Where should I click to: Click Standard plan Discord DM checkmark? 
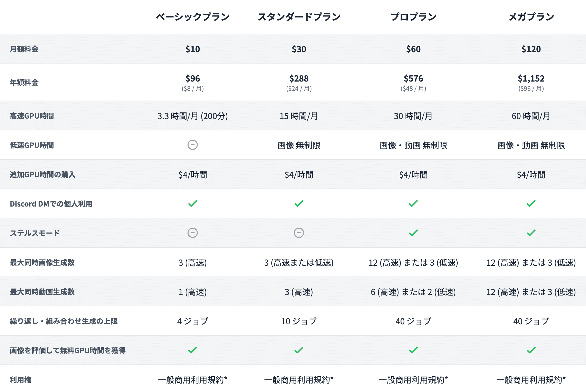pyautogui.click(x=299, y=203)
